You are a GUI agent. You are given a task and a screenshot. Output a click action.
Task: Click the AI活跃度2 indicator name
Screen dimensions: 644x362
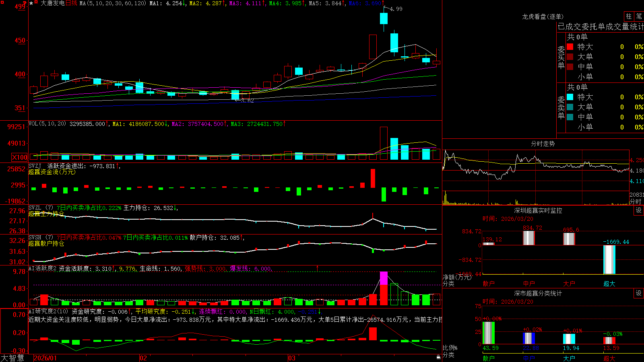43,268
